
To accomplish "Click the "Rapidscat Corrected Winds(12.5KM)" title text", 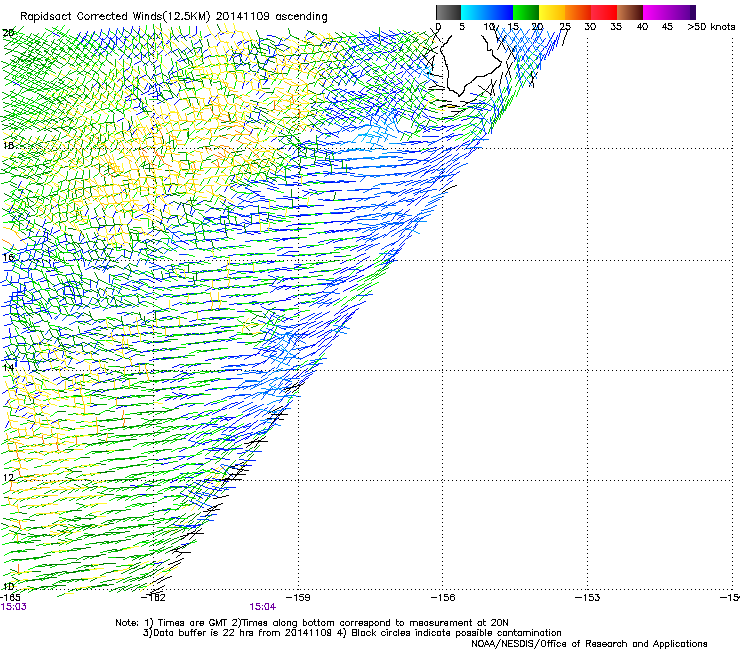I will point(116,17).
